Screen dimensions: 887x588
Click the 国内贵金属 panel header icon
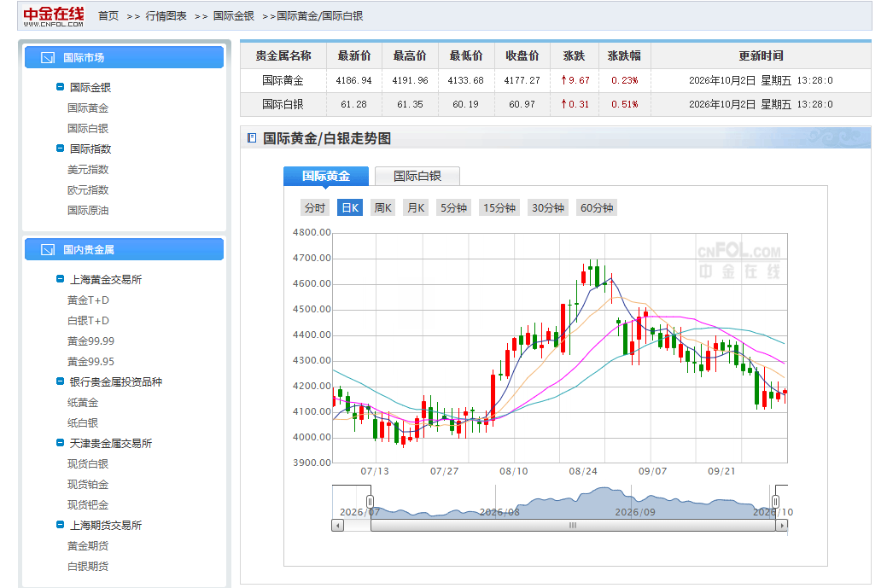tap(48, 250)
